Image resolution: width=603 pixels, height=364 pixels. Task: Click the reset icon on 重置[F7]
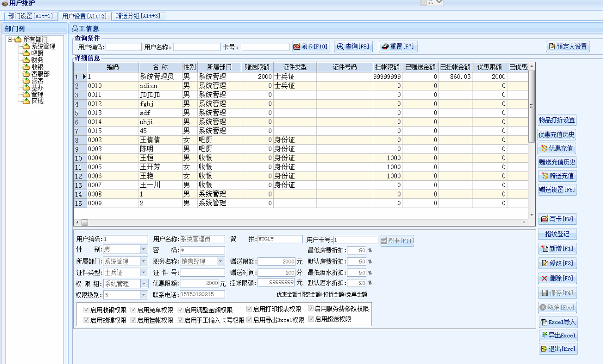(385, 47)
